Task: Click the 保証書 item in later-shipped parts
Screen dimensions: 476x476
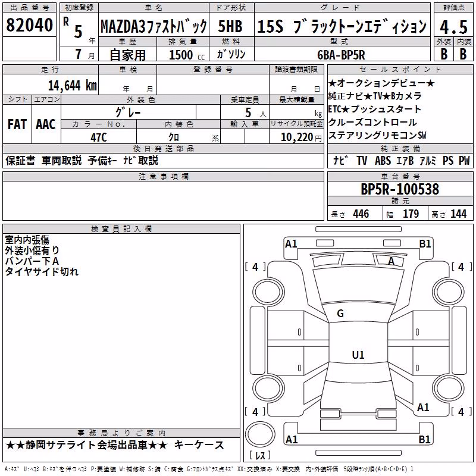Action: pyautogui.click(x=20, y=161)
